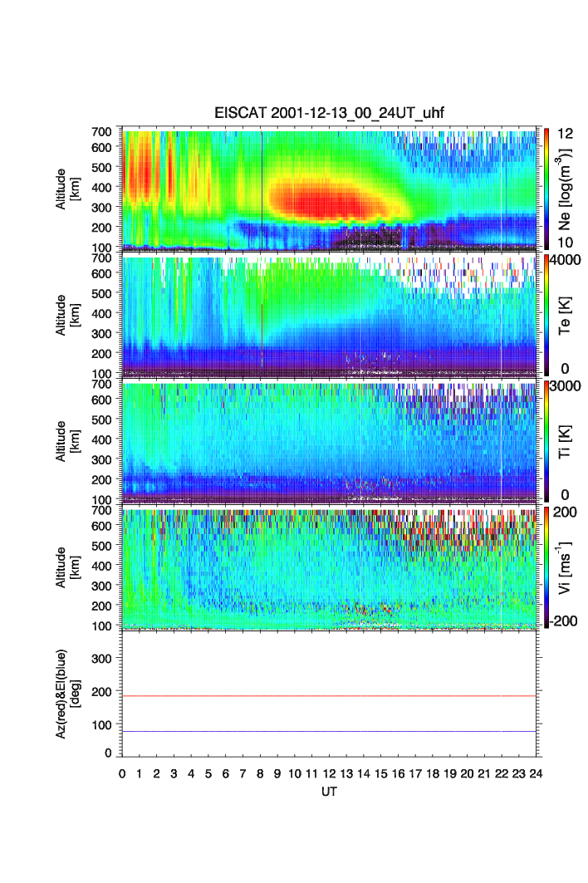Click the Az(red)&El(blue) axis label
This screenshot has height=883, width=588.
click(68, 694)
